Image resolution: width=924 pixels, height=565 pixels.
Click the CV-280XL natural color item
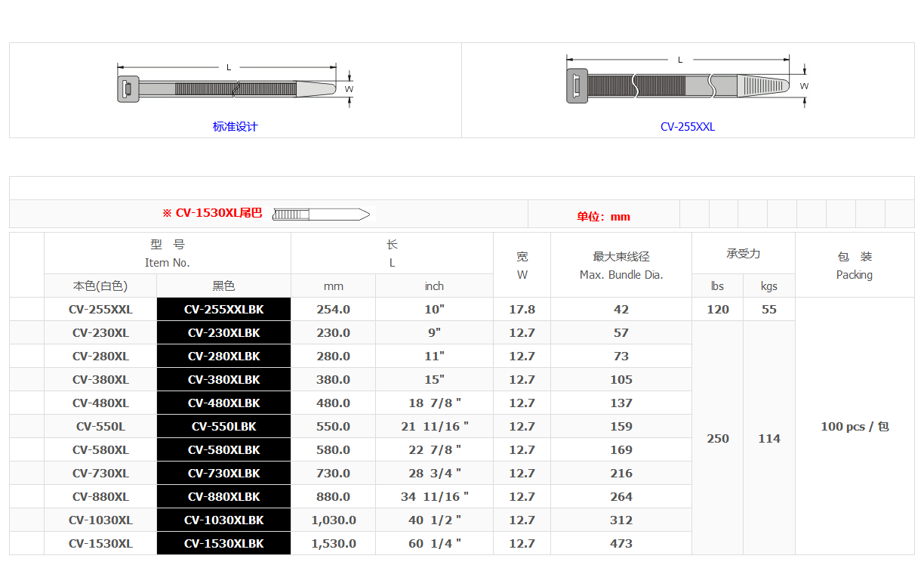coord(100,356)
